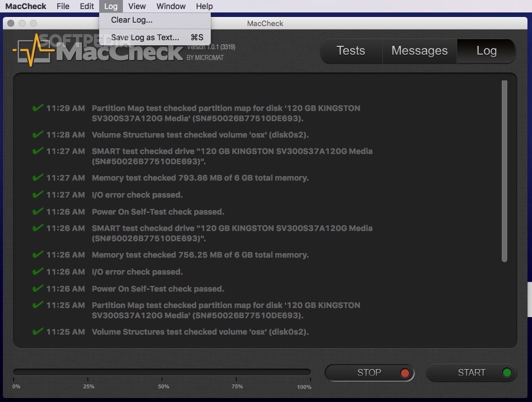Click 11:27 AM SMART test log text
Screen dimensions: 532x402
pyautogui.click(x=232, y=156)
